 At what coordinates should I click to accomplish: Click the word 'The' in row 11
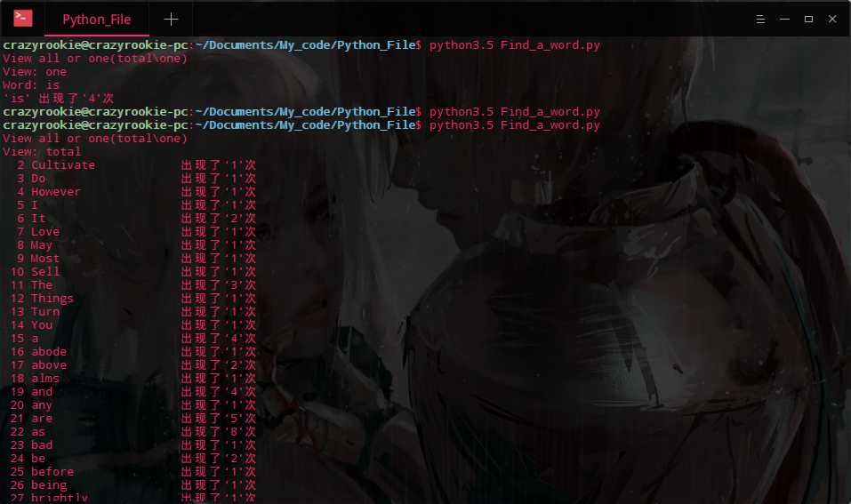click(x=42, y=284)
